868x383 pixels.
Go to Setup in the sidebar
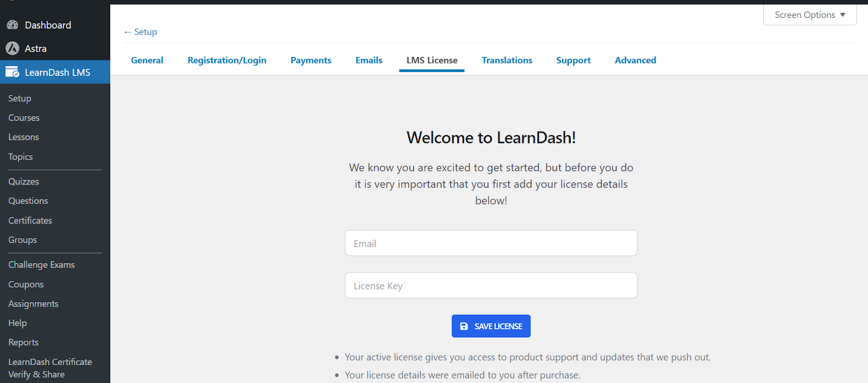coord(20,98)
